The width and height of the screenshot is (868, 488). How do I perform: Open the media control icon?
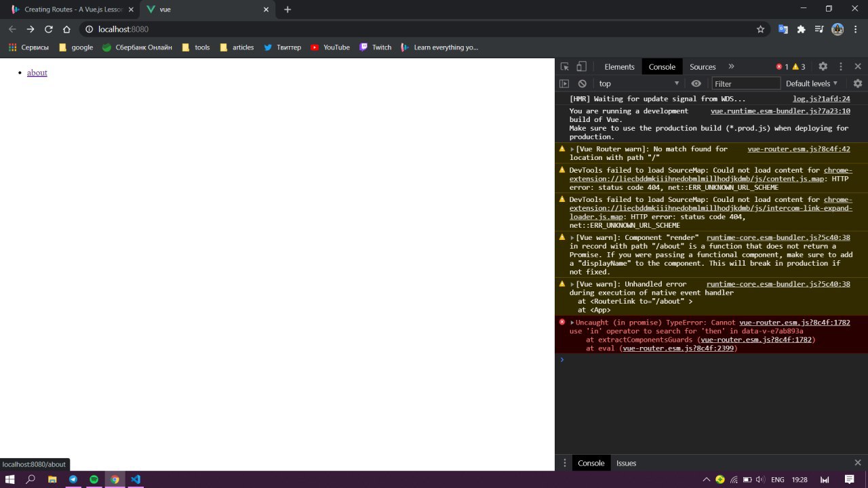819,29
